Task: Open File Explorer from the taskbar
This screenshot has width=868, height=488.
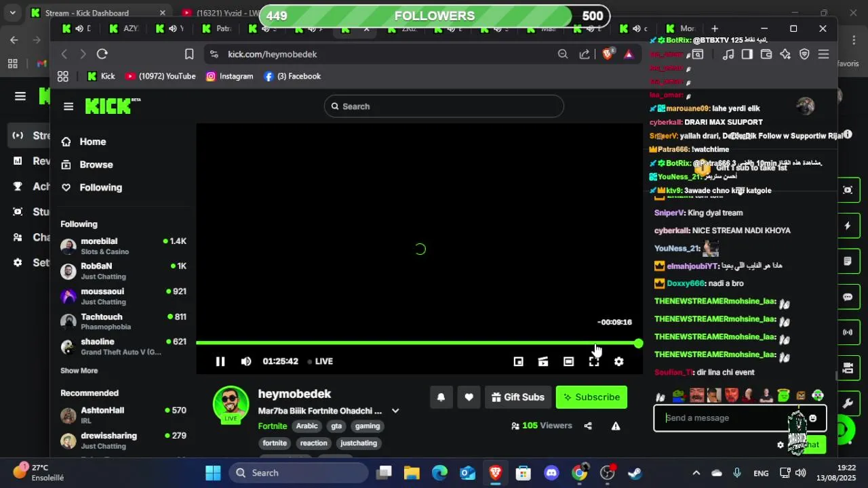Action: pyautogui.click(x=412, y=473)
